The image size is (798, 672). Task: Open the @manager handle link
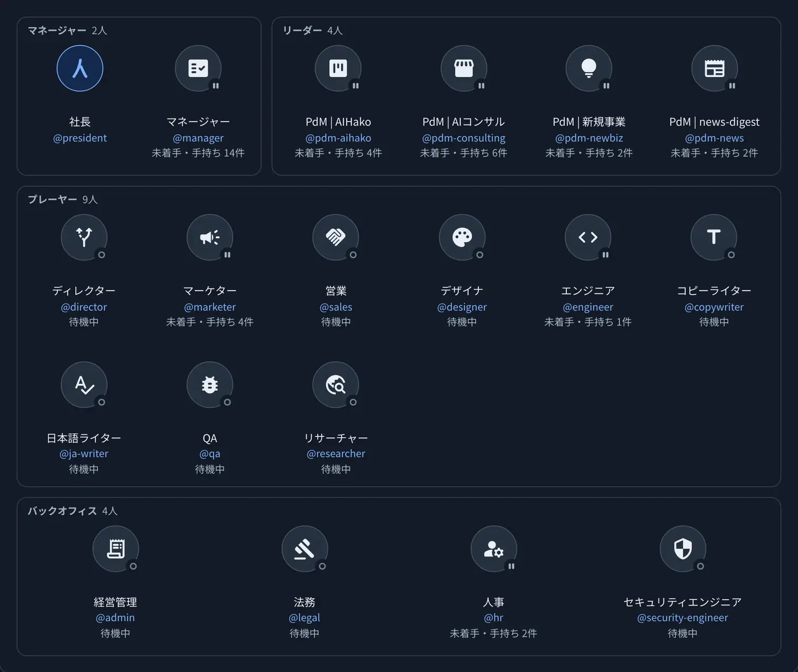pos(198,138)
